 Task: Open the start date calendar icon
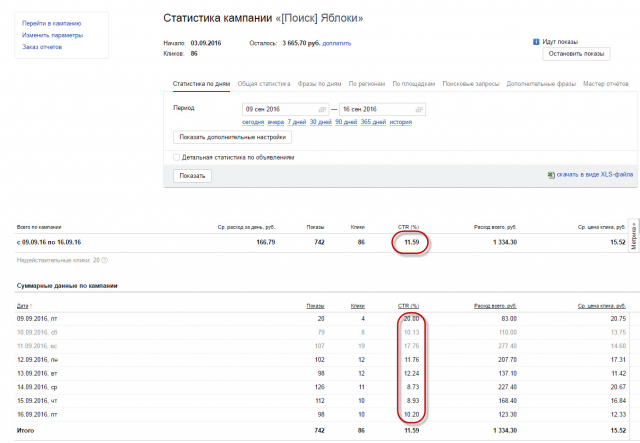322,109
